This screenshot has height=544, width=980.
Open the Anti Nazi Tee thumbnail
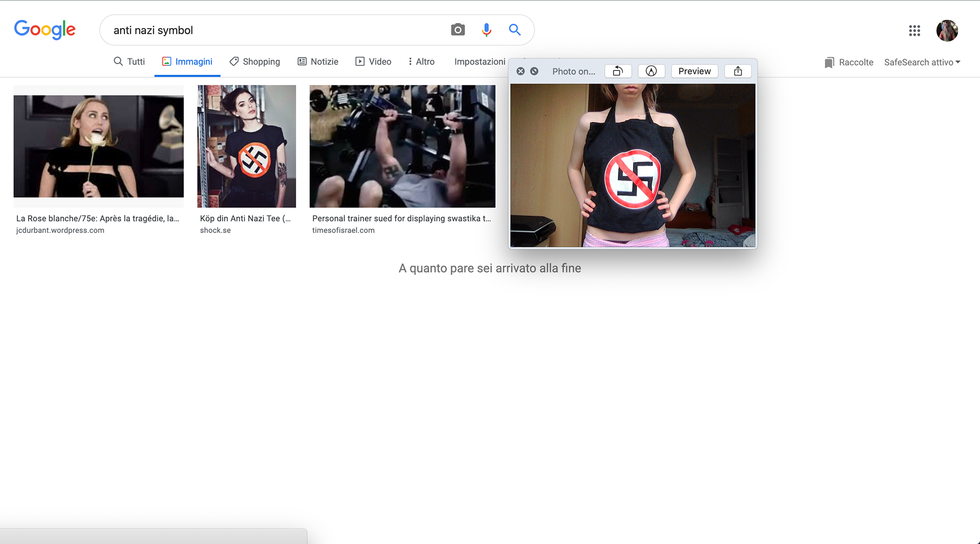pos(247,146)
